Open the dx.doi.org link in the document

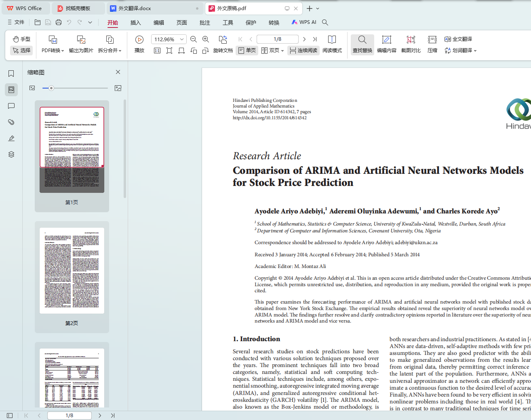[270, 118]
